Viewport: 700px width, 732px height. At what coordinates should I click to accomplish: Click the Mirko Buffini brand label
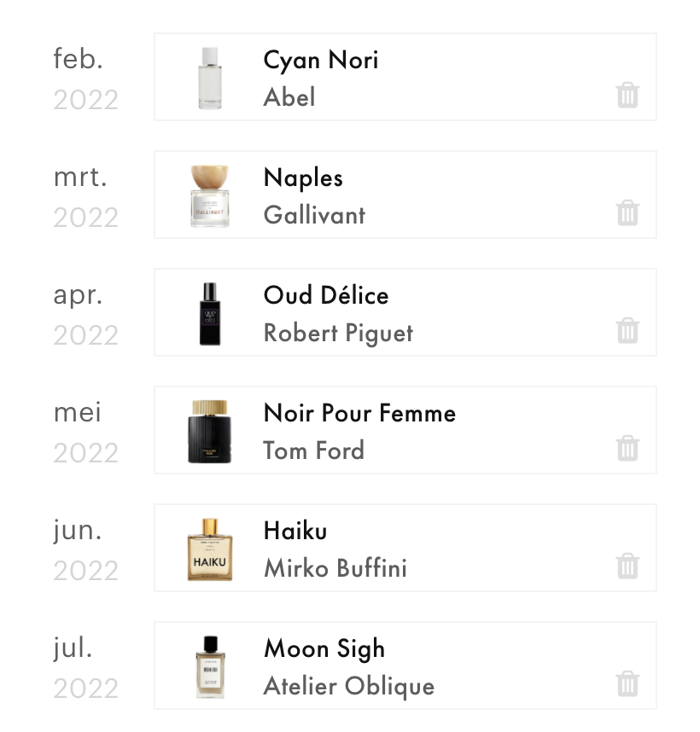[335, 567]
